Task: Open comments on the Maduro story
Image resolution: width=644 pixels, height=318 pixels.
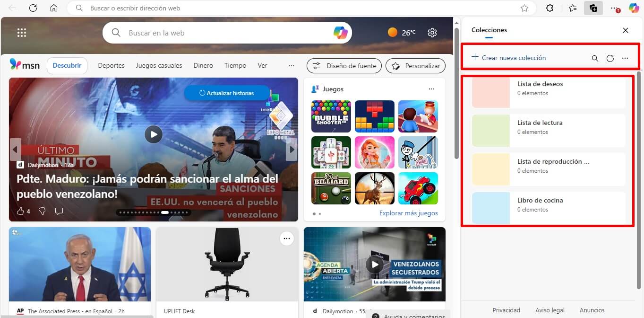Action: tap(59, 211)
